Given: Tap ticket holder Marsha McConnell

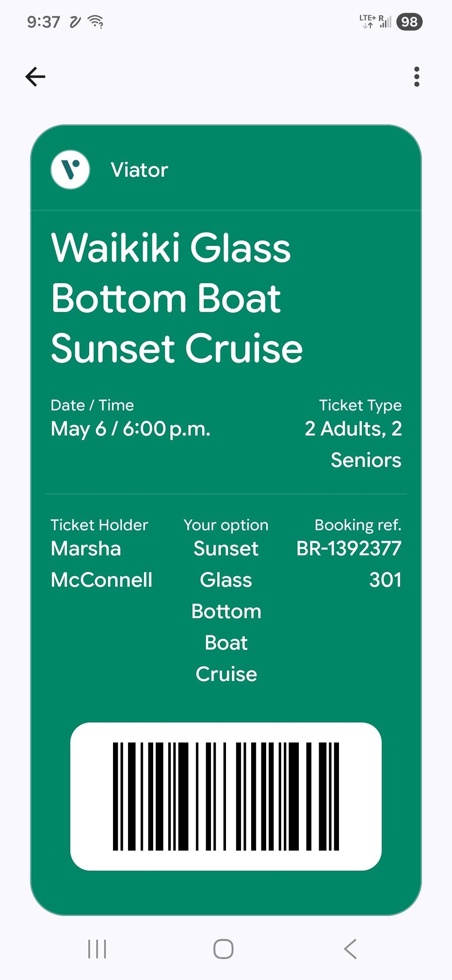Looking at the screenshot, I should coord(102,564).
